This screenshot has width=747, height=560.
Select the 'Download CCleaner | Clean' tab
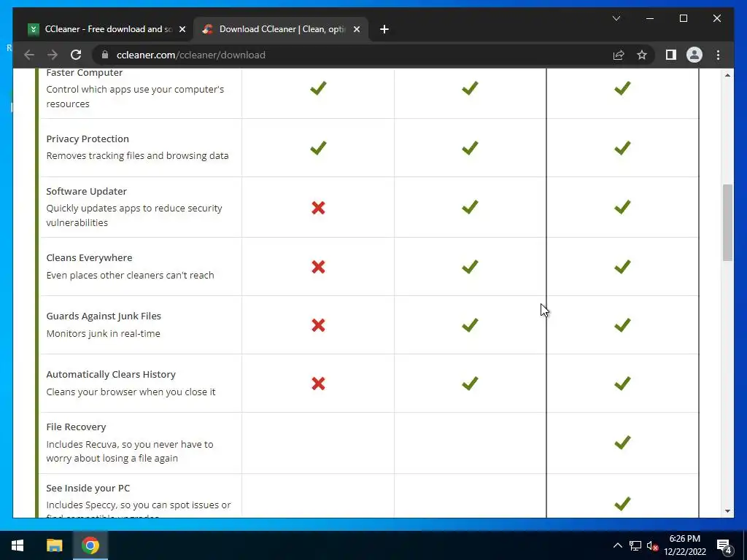281,29
